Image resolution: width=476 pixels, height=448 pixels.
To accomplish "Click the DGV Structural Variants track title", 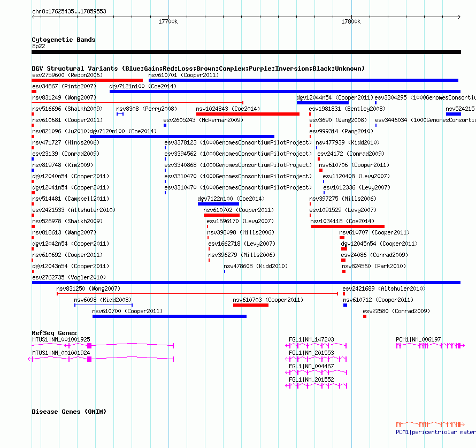I will (198, 69).
